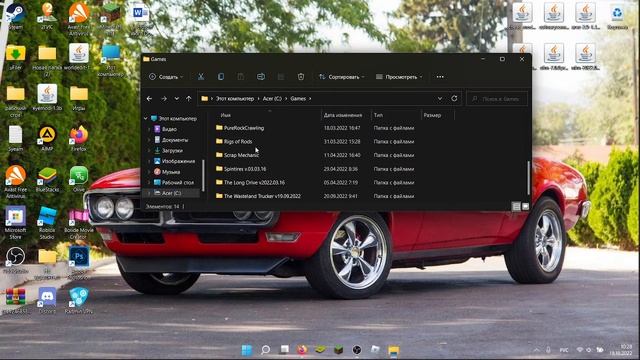Open the Firefox shortcut on the desktop
The image size is (640, 360).
79,139
